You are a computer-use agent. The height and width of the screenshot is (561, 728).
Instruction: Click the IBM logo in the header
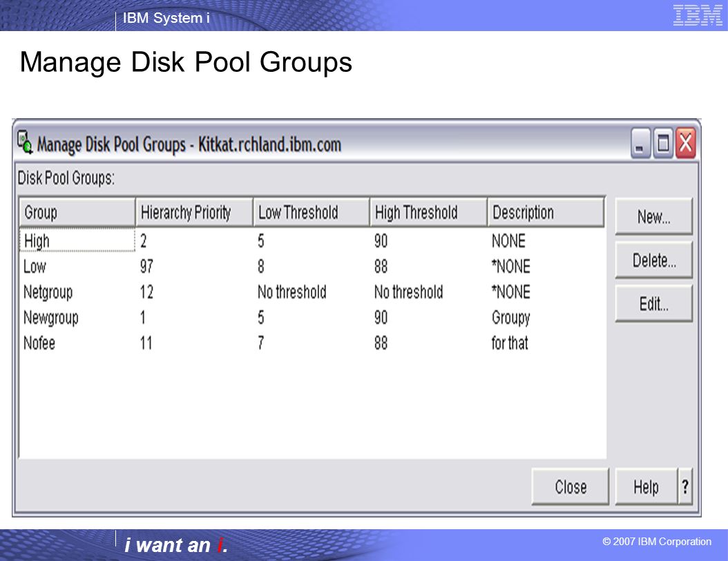[x=698, y=15]
